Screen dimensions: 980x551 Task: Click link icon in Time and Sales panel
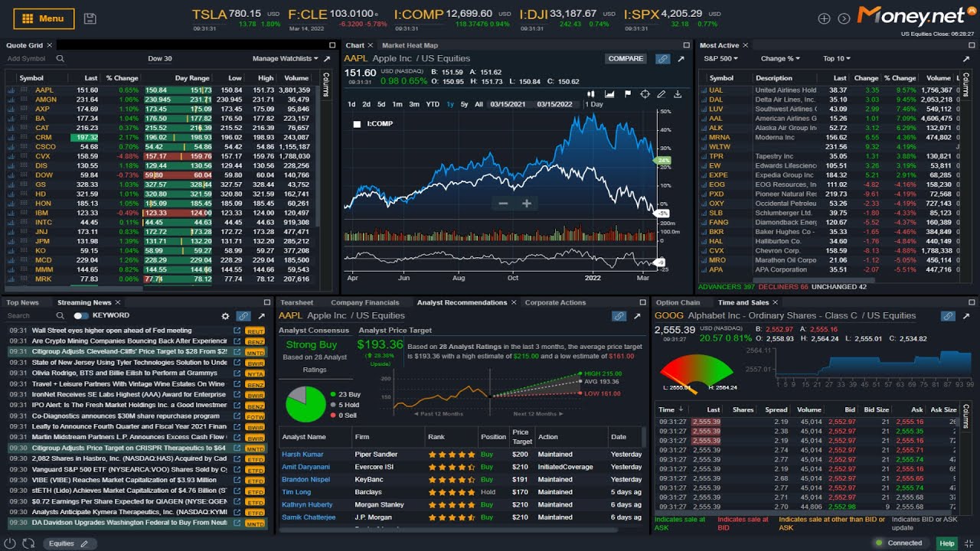[948, 315]
